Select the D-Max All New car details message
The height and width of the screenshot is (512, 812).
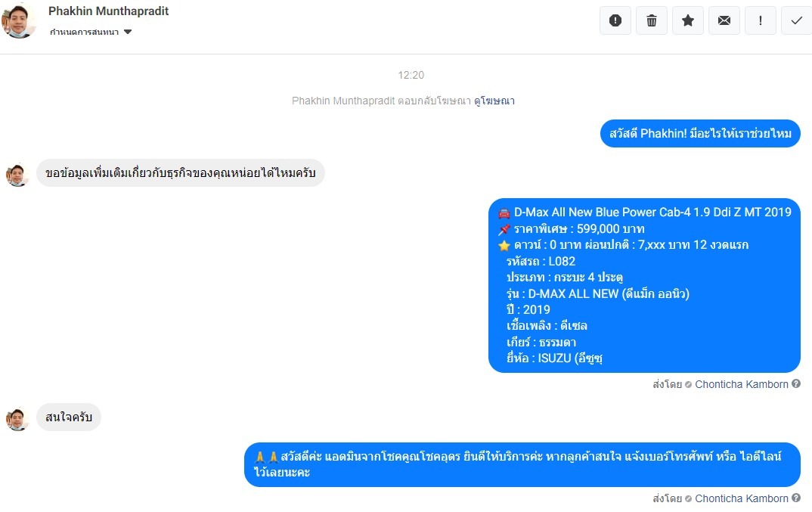[644, 285]
